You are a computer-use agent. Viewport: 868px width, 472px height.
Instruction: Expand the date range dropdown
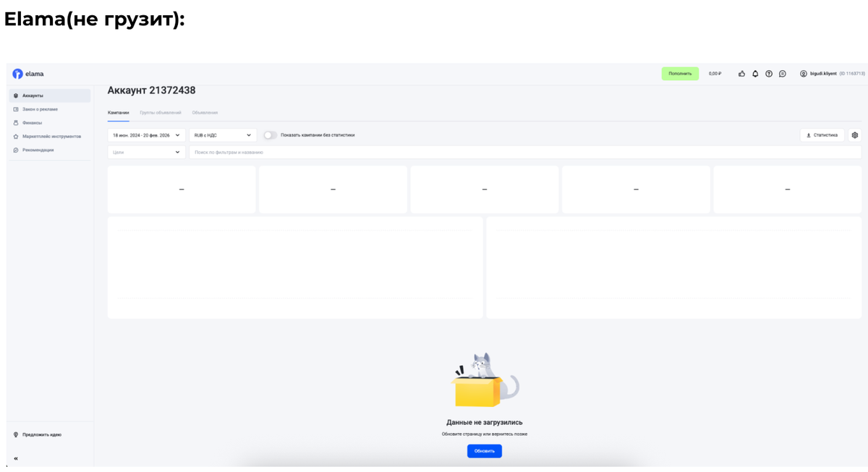(x=147, y=135)
